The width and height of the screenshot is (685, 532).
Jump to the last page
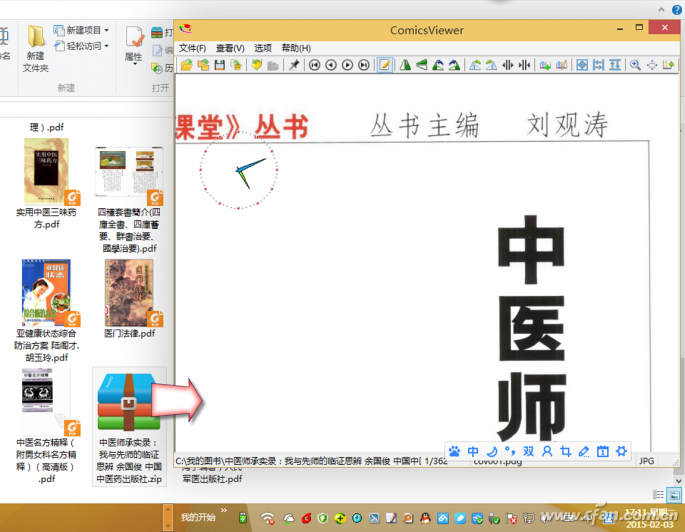(364, 66)
